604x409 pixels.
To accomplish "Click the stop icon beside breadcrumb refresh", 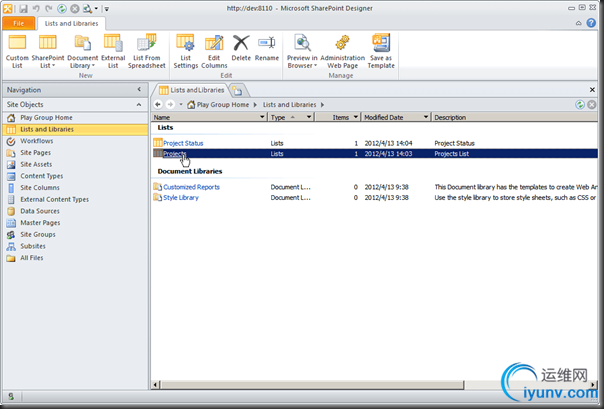I will (592, 104).
